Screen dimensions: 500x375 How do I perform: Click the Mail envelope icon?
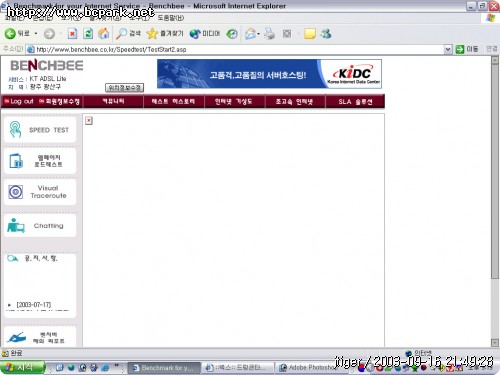250,34
